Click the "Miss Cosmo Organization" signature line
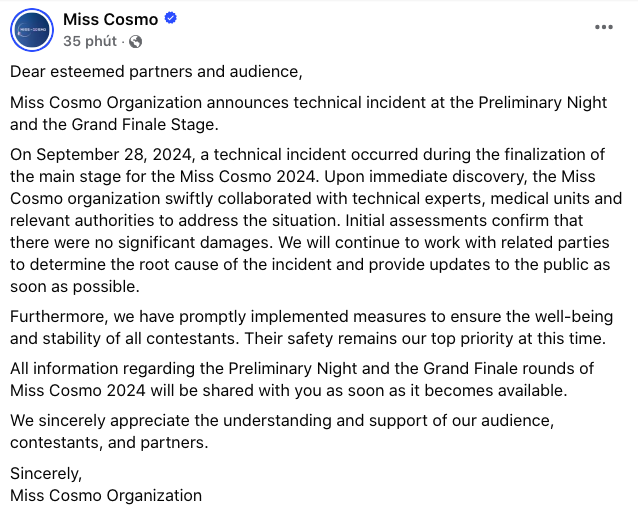 pyautogui.click(x=106, y=495)
